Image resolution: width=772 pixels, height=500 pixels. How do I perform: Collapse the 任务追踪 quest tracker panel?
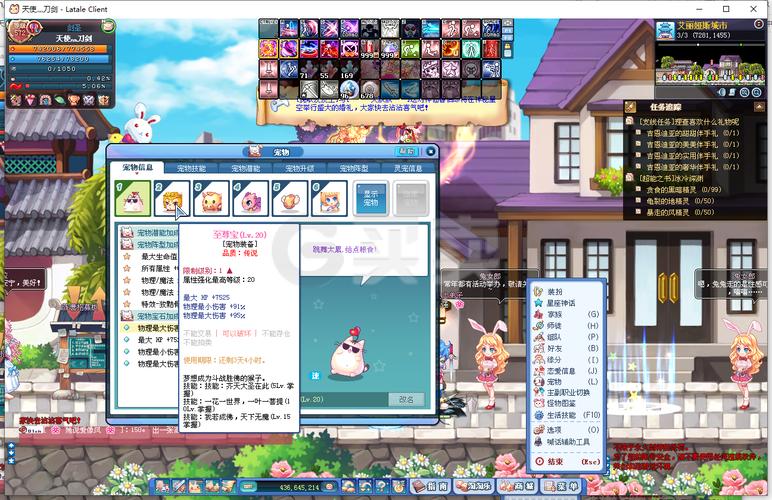click(759, 106)
